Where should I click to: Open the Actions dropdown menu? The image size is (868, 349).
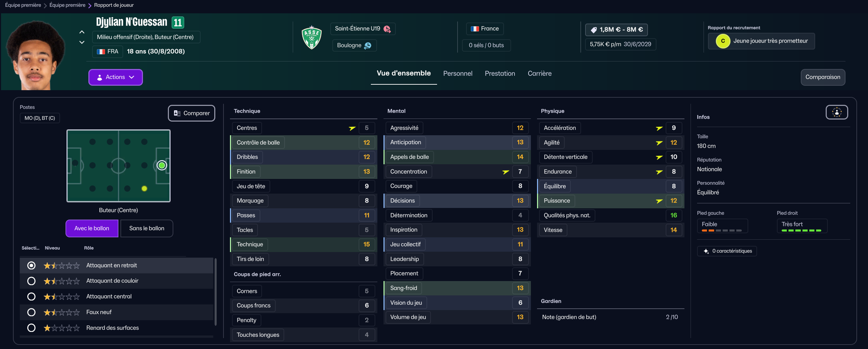(x=115, y=77)
